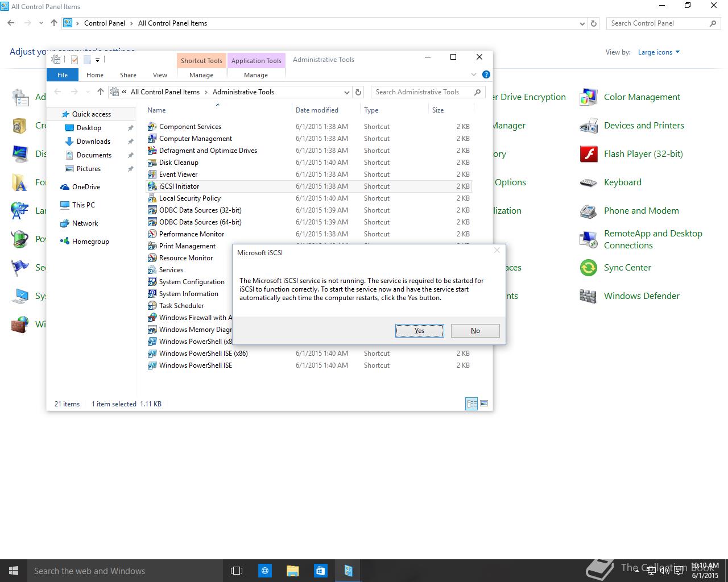Select the Print Management icon

pos(152,246)
